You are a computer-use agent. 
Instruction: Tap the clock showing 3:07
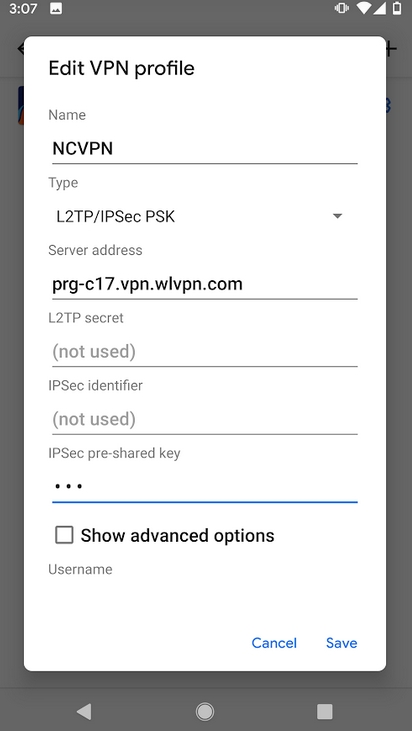point(23,9)
